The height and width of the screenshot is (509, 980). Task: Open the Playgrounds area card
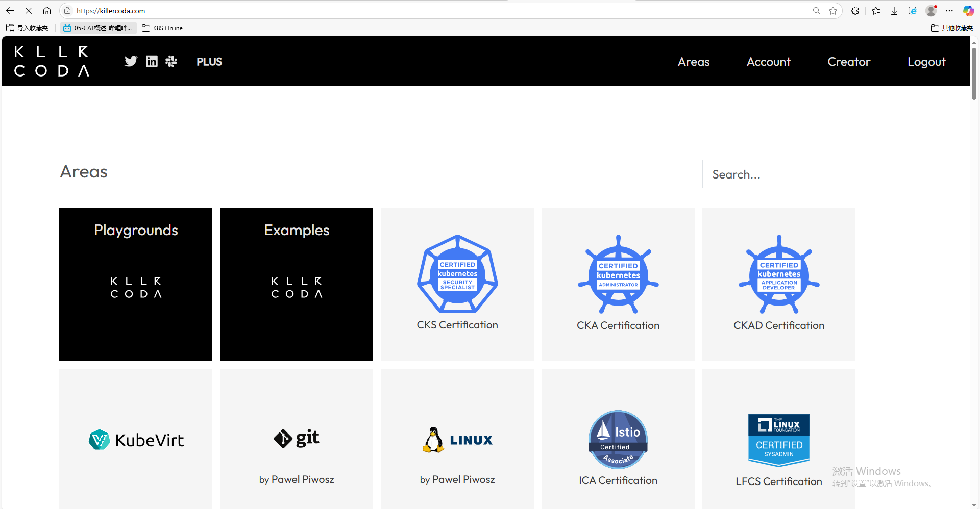(136, 285)
